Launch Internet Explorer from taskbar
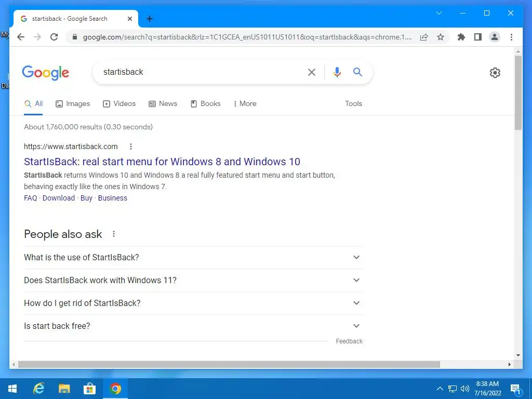 [38, 389]
